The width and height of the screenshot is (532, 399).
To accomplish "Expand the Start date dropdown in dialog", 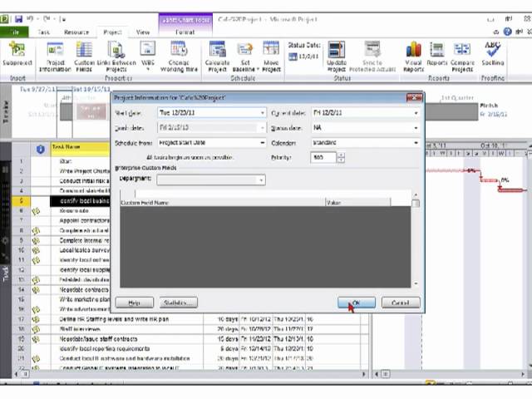I will coord(263,113).
